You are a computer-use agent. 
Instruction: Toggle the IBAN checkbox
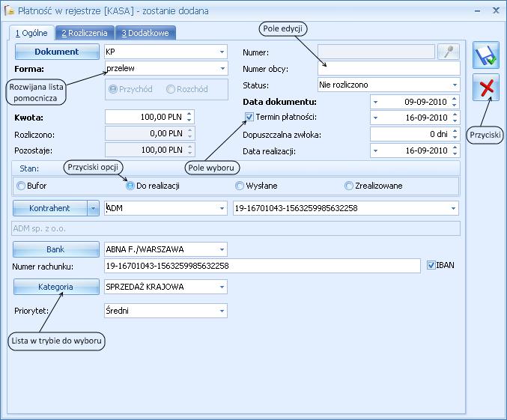431,265
